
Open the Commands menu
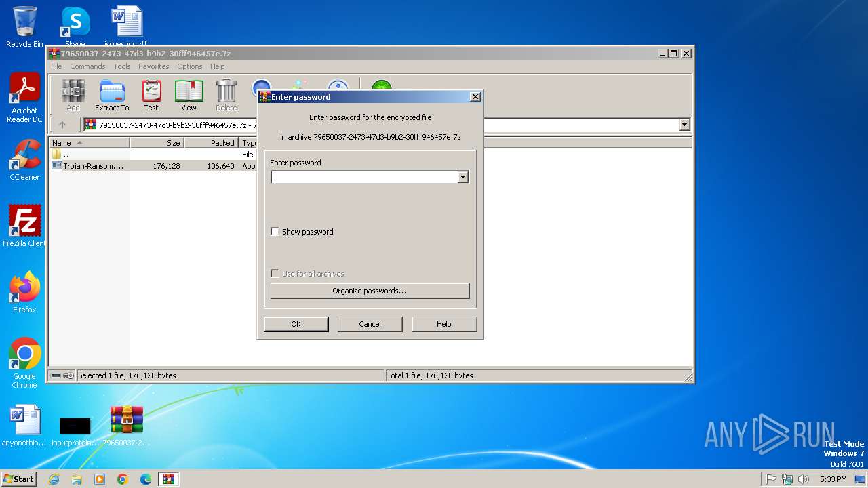pyautogui.click(x=87, y=66)
